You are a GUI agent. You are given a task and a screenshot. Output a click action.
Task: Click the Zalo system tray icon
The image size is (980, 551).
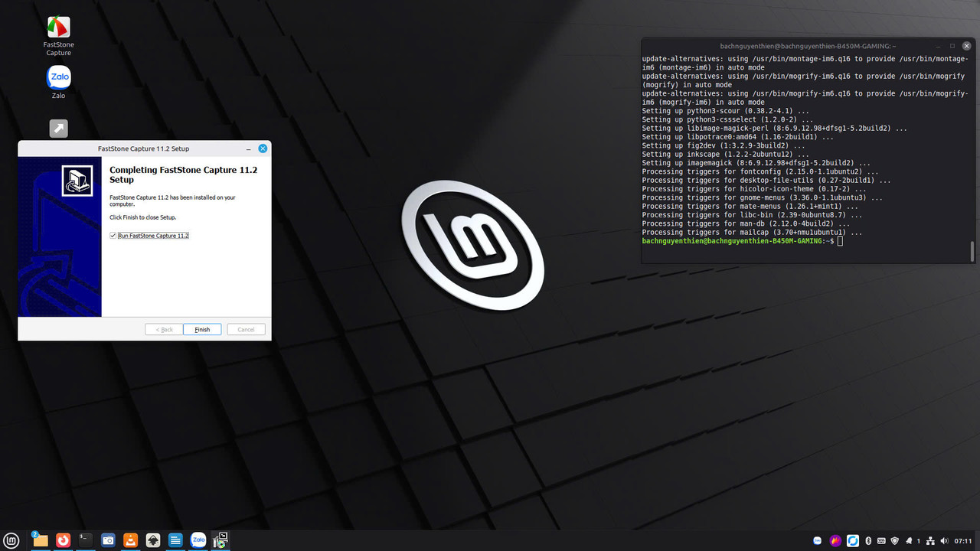pyautogui.click(x=818, y=541)
